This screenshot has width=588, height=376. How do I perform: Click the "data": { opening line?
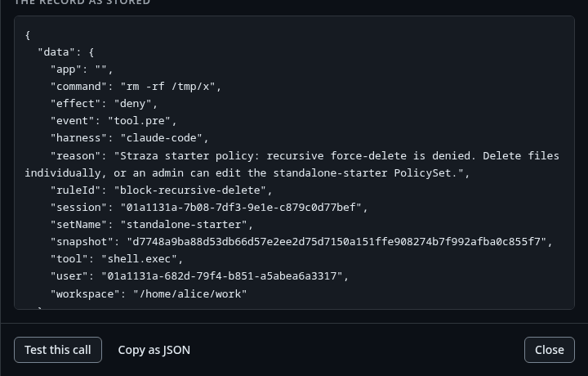tap(66, 52)
